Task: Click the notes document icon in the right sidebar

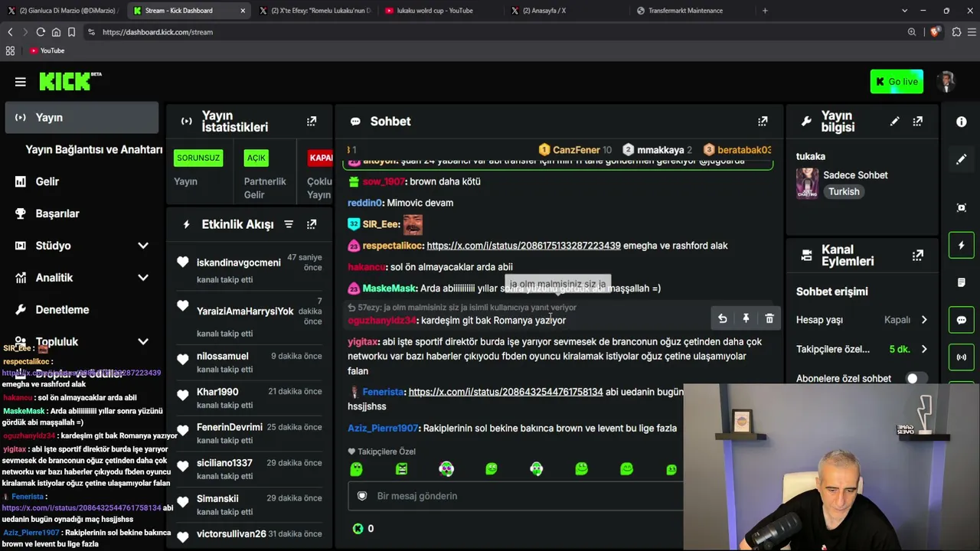Action: pyautogui.click(x=962, y=282)
